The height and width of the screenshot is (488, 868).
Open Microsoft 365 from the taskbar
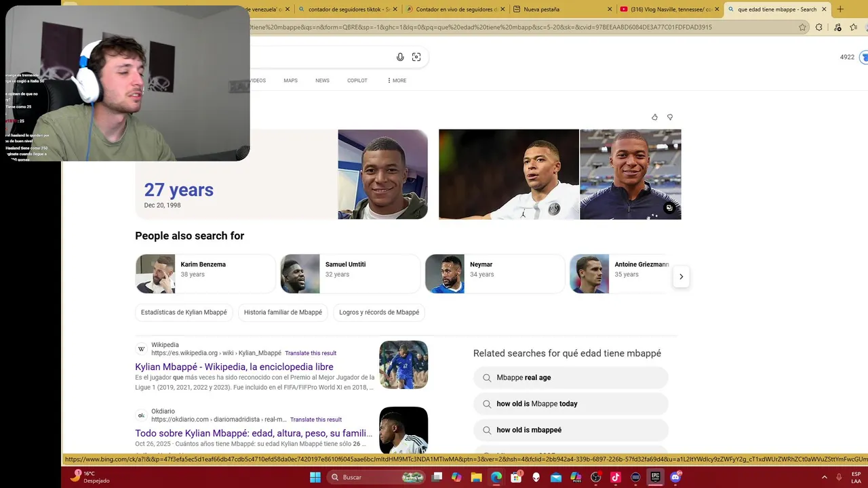pos(576,477)
